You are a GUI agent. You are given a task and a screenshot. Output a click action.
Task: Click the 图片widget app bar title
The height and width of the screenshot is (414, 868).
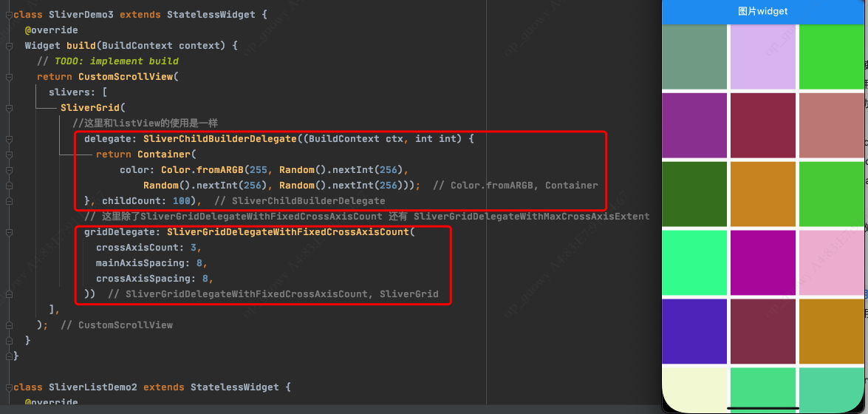pyautogui.click(x=762, y=11)
